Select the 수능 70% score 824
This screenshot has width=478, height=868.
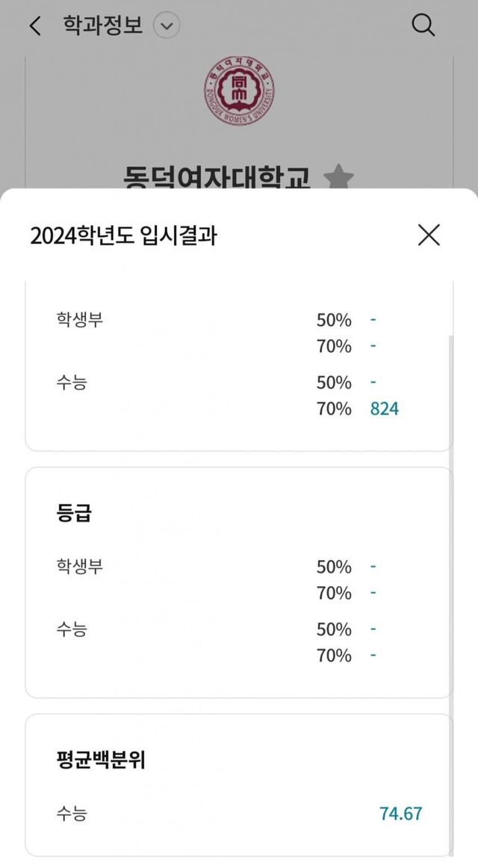pyautogui.click(x=385, y=409)
